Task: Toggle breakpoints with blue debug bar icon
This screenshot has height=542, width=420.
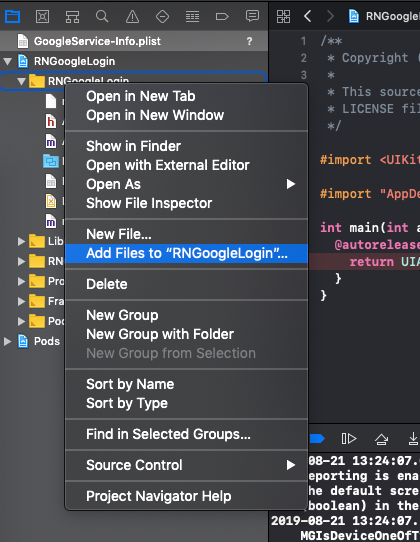Action: pos(317,439)
